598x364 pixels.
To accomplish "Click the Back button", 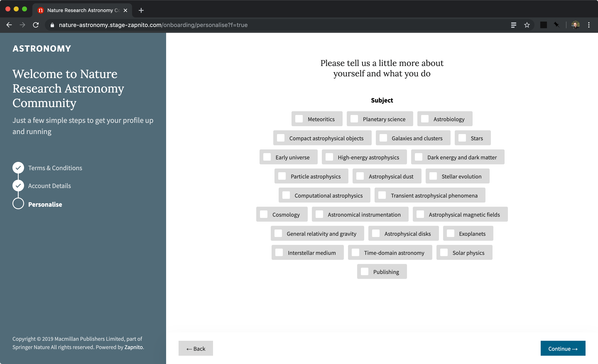I will point(196,348).
